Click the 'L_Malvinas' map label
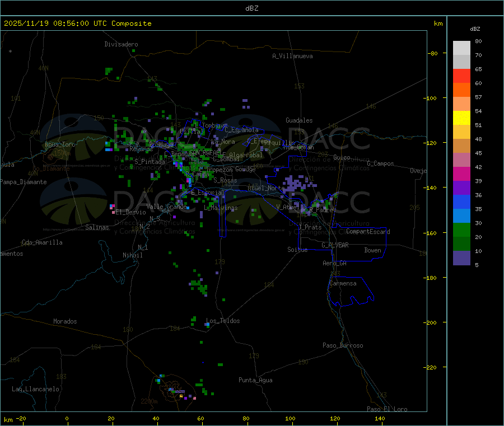The width and height of the screenshot is (504, 426). tap(221, 208)
